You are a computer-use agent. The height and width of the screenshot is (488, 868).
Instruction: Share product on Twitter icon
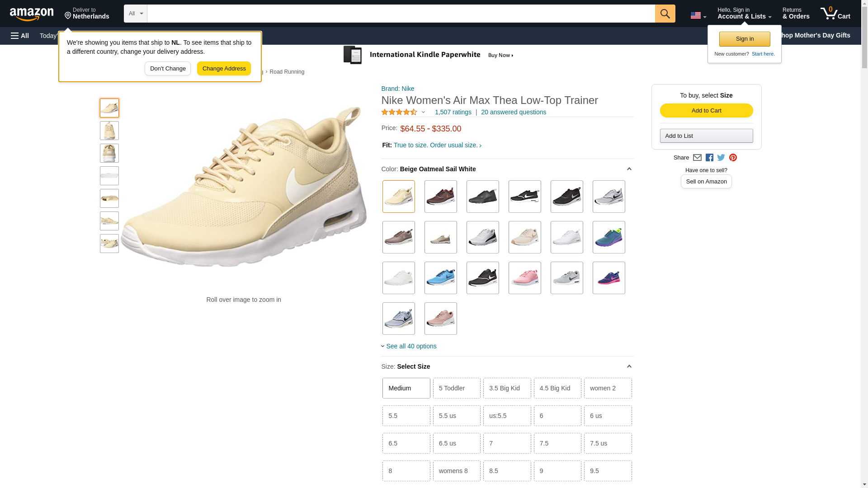[x=721, y=158]
